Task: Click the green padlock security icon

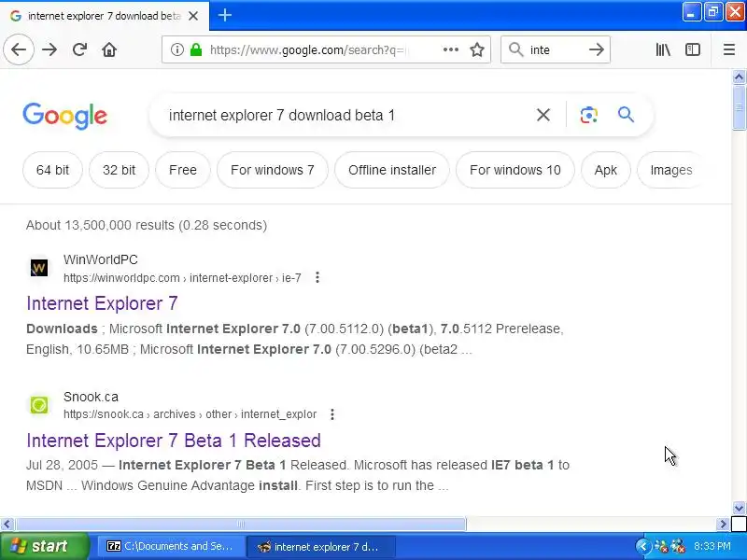Action: (x=196, y=49)
